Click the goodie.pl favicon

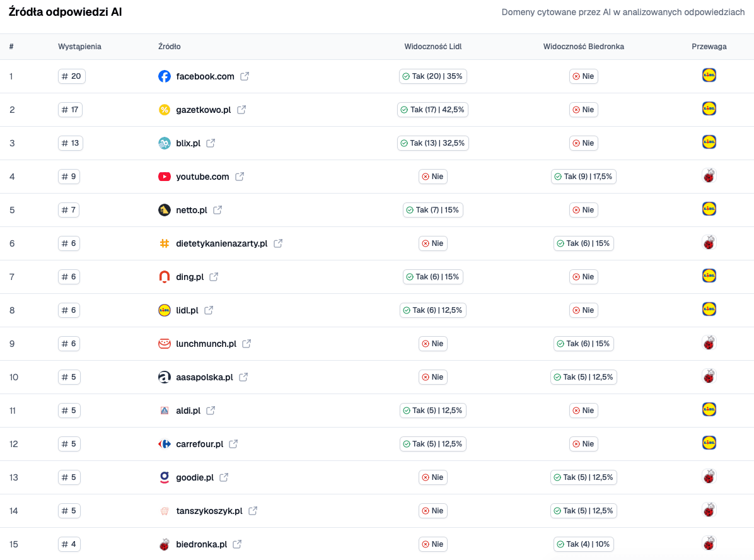[165, 477]
